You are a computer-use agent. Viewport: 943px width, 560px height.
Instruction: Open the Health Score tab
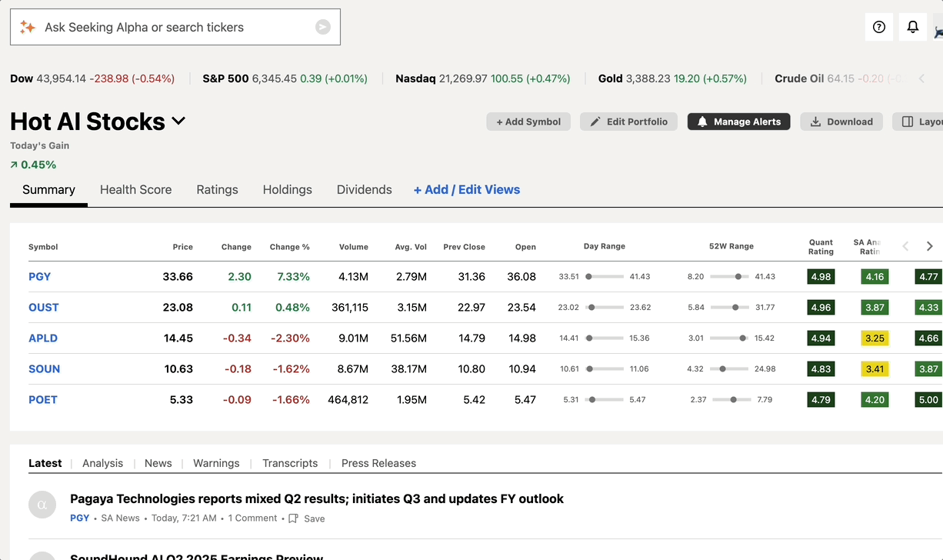[x=135, y=190]
